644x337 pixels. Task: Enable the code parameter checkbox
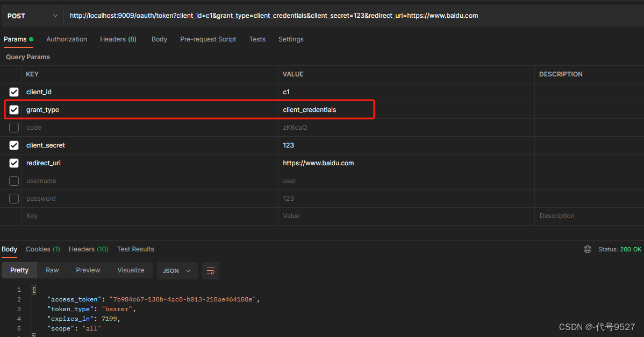coord(14,128)
